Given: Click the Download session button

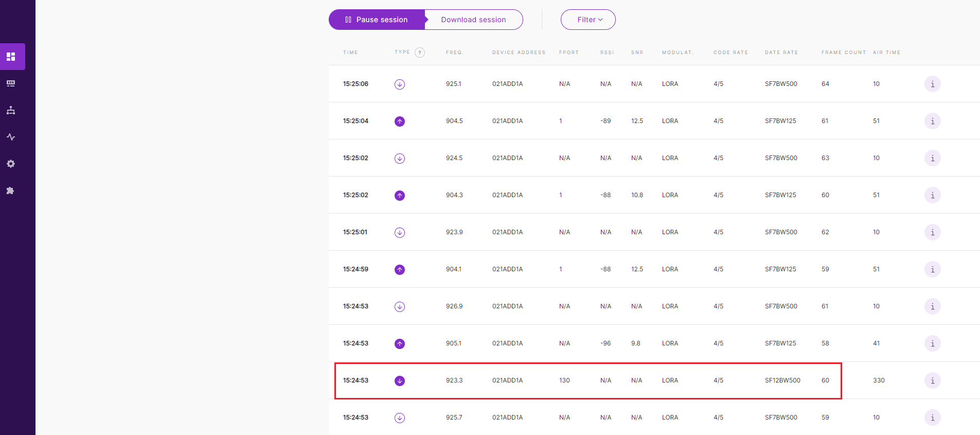Looking at the screenshot, I should coord(473,20).
